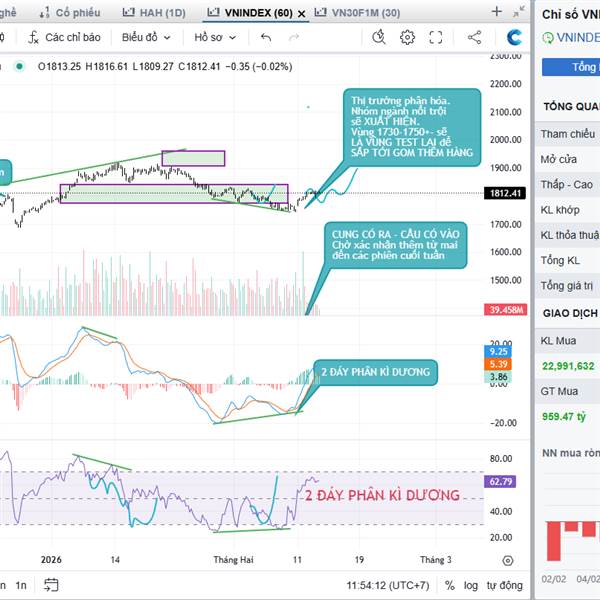Toggle log scale mode
600x600 pixels.
pyautogui.click(x=471, y=585)
